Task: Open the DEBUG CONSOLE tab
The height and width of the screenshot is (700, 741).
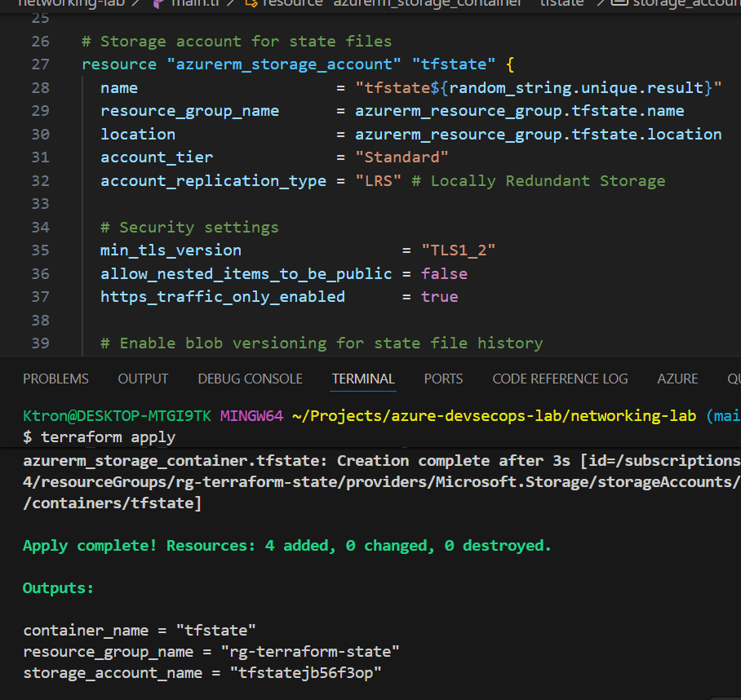Action: pos(250,379)
